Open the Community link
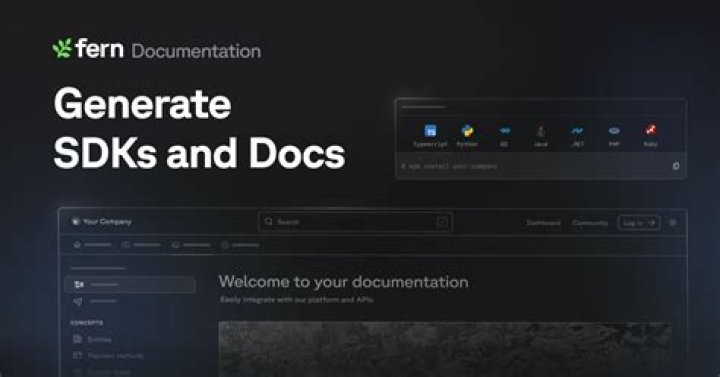The image size is (720, 377). [590, 223]
